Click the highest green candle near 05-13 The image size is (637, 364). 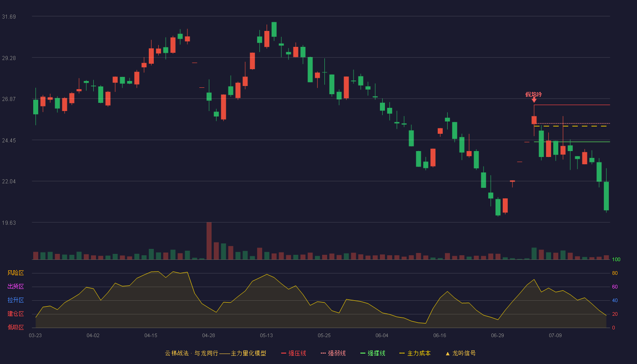tap(274, 29)
